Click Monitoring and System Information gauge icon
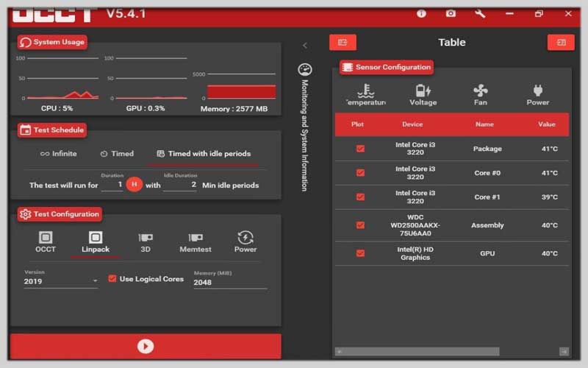This screenshot has height=368, width=588. (x=305, y=69)
